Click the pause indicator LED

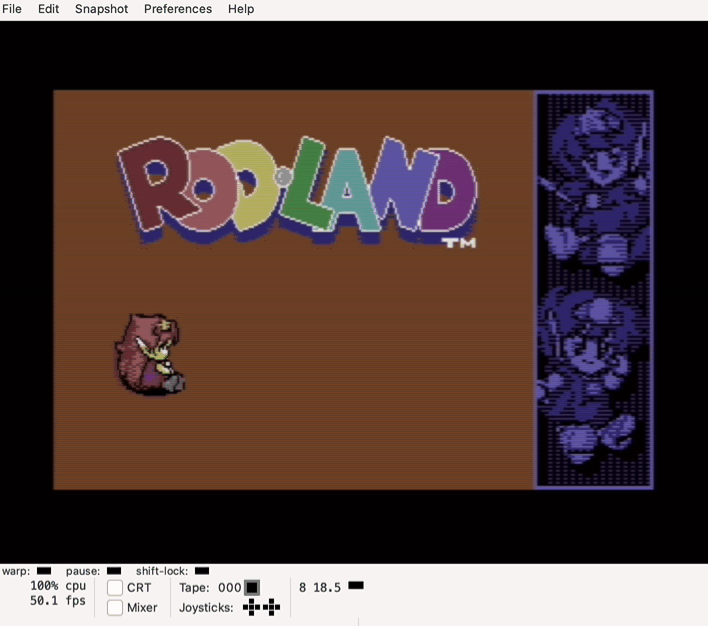[x=114, y=571]
